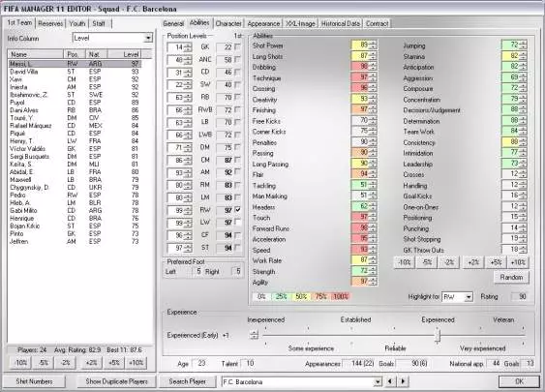545x392 pixels.
Task: Adjust the Jumping value spinner
Action: [x=523, y=45]
